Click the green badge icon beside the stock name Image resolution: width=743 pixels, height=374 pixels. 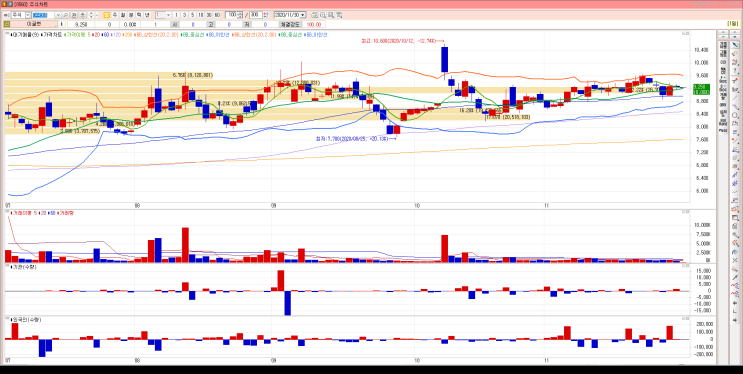click(x=7, y=24)
